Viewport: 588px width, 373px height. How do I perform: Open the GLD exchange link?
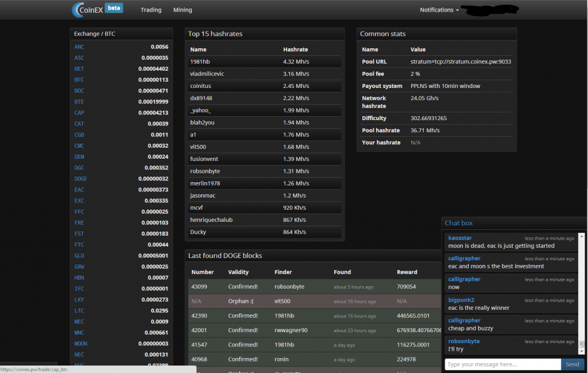click(79, 256)
